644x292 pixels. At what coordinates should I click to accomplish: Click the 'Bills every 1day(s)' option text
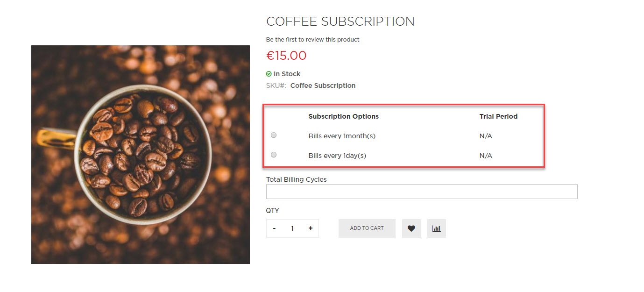coord(337,156)
